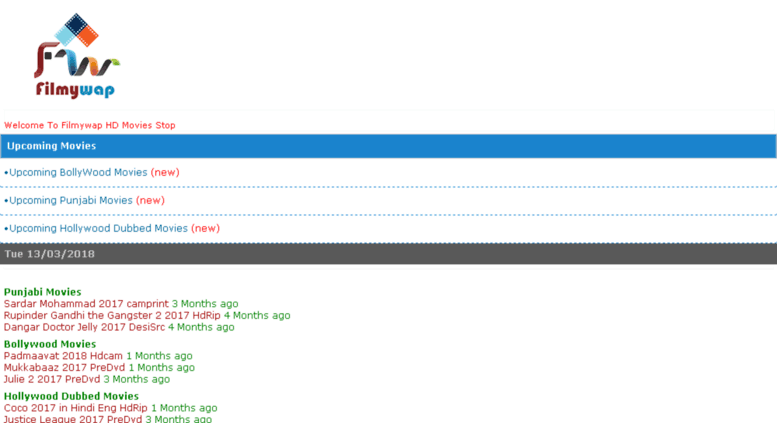
Task: Open Upcoming Punjabi Movies link
Action: [x=71, y=200]
